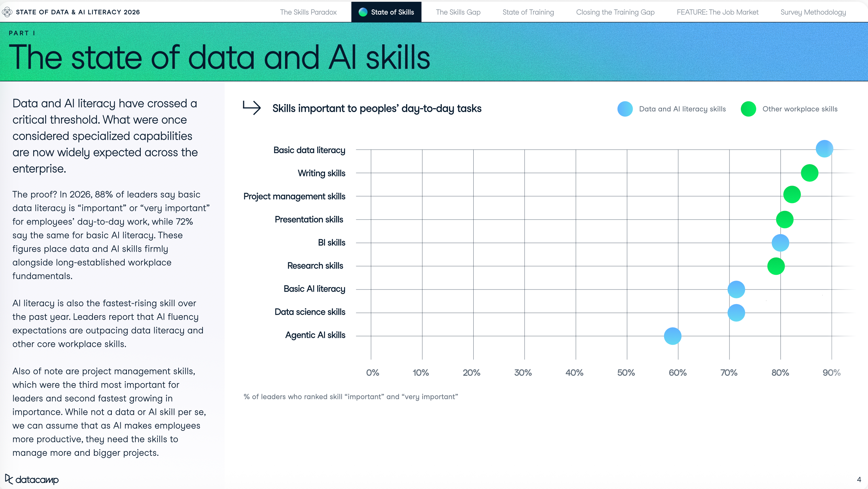Click the knot logo icon in header
This screenshot has height=489, width=868.
(7, 12)
